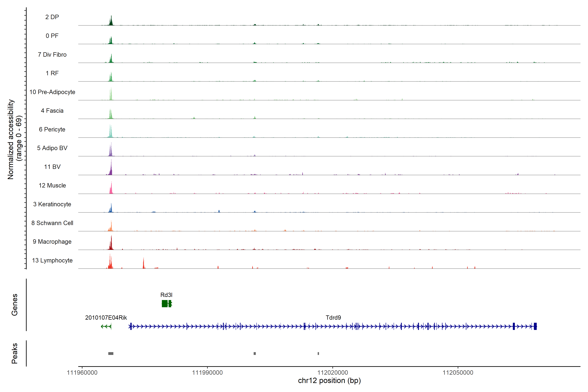
Task: Click the 112050000 axis tick label
Action: click(x=458, y=373)
